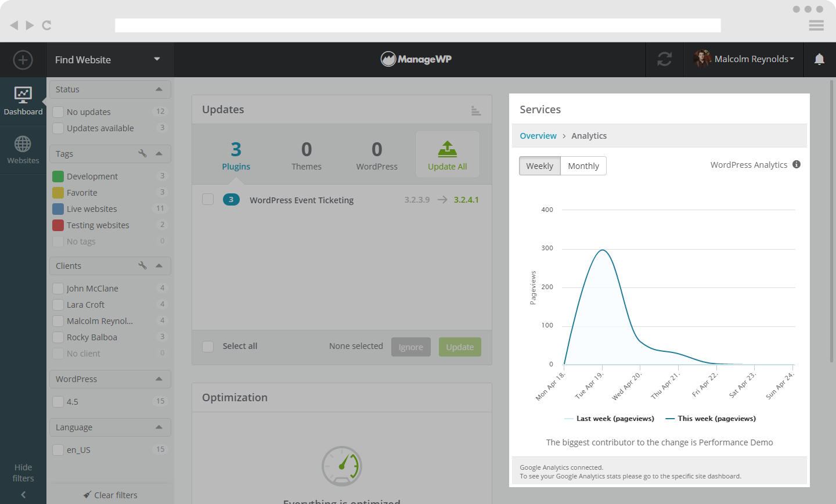This screenshot has height=504, width=836.
Task: Click the This week (pageviews) legend
Action: 711,419
